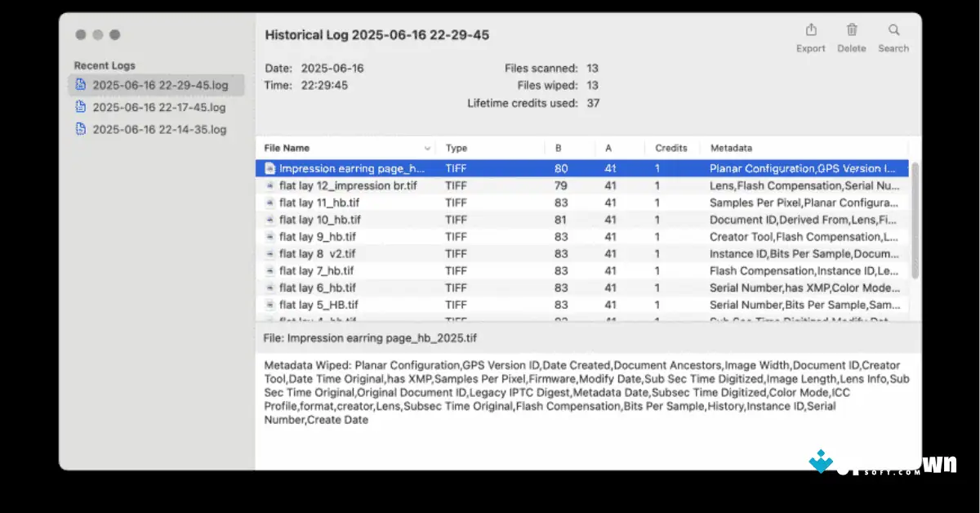This screenshot has width=980, height=513.
Task: Click the file icon beside flat lay 11_hb.tif
Action: pos(269,202)
